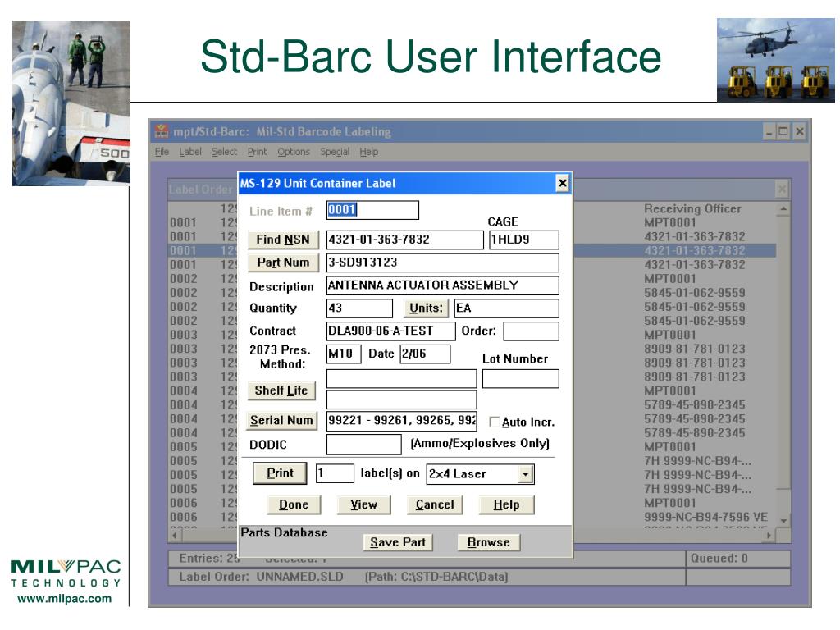The width and height of the screenshot is (840, 630).
Task: Open the Units selection button
Action: (426, 308)
